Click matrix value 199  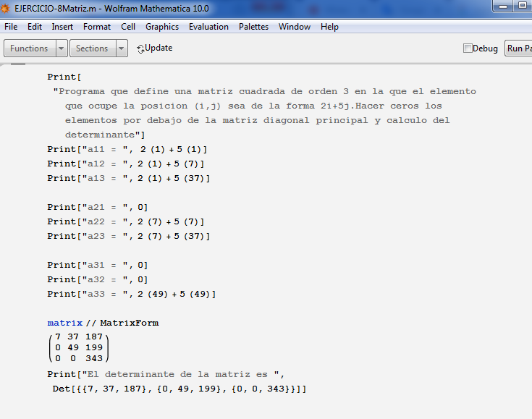94,347
